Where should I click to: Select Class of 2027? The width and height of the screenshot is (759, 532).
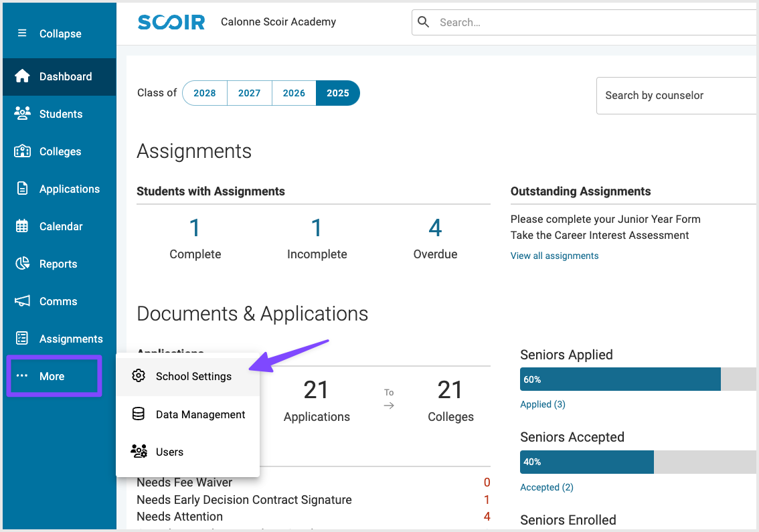[249, 93]
